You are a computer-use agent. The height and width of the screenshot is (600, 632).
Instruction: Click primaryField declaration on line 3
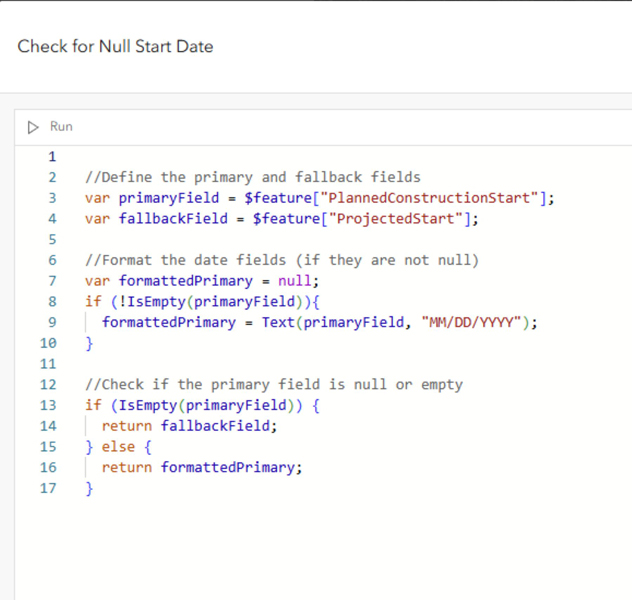click(169, 198)
